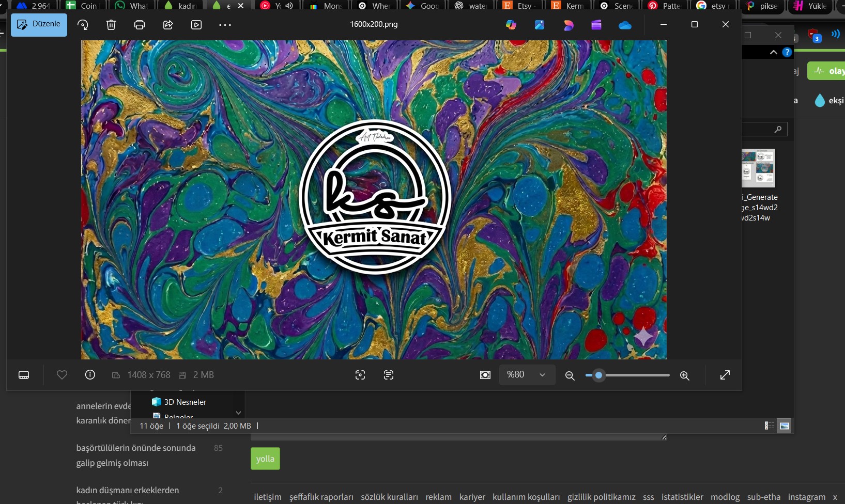845x504 pixels.
Task: Click the ekşi water drop icon
Action: [x=820, y=100]
